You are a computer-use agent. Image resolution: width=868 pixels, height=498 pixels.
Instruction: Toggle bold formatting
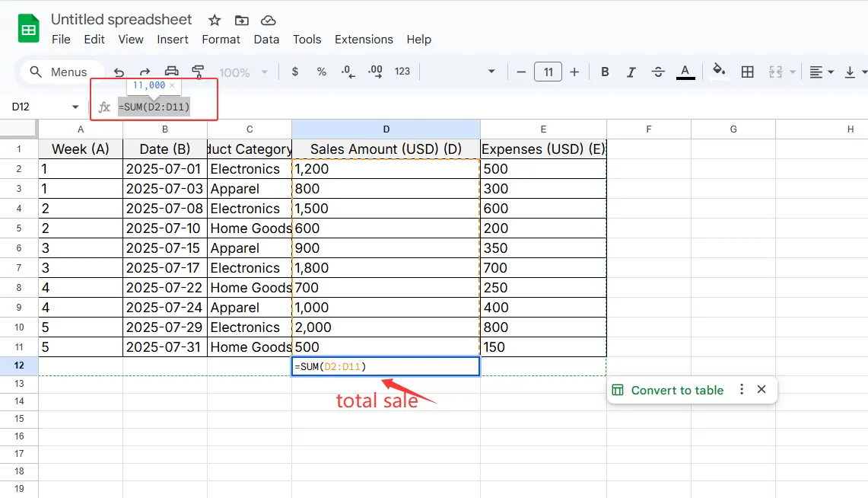pos(605,72)
